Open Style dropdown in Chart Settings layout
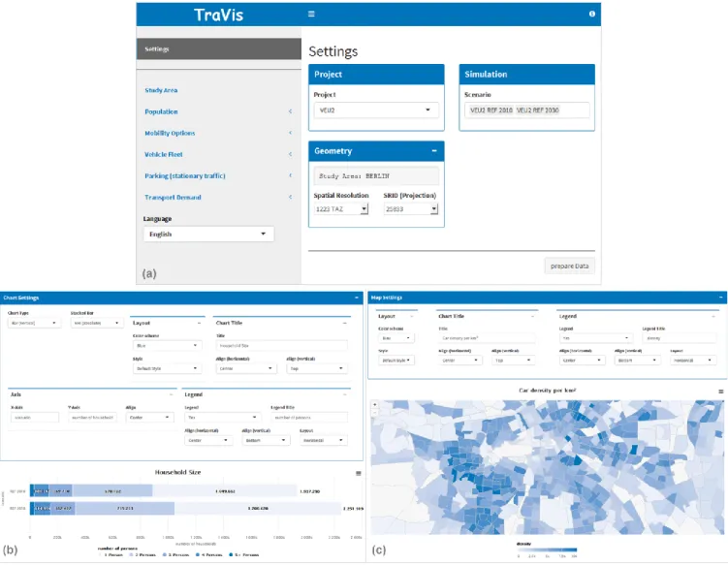Viewport: 728px width, 565px height. point(167,368)
